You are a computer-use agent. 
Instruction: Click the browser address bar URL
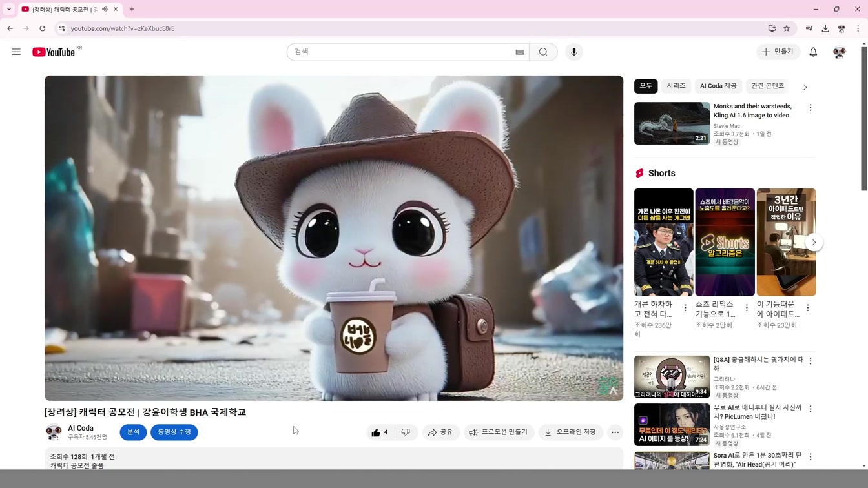[123, 28]
